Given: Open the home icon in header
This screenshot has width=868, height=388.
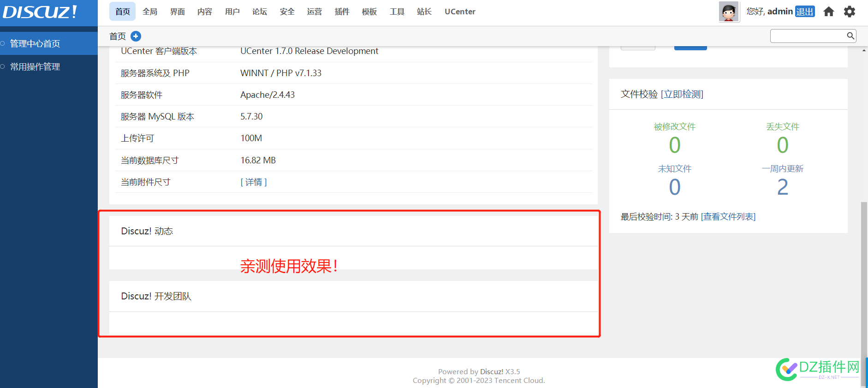Looking at the screenshot, I should pyautogui.click(x=829, y=12).
